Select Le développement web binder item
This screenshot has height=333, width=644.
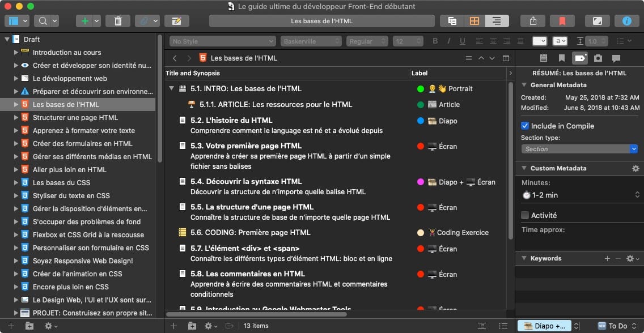coord(70,78)
